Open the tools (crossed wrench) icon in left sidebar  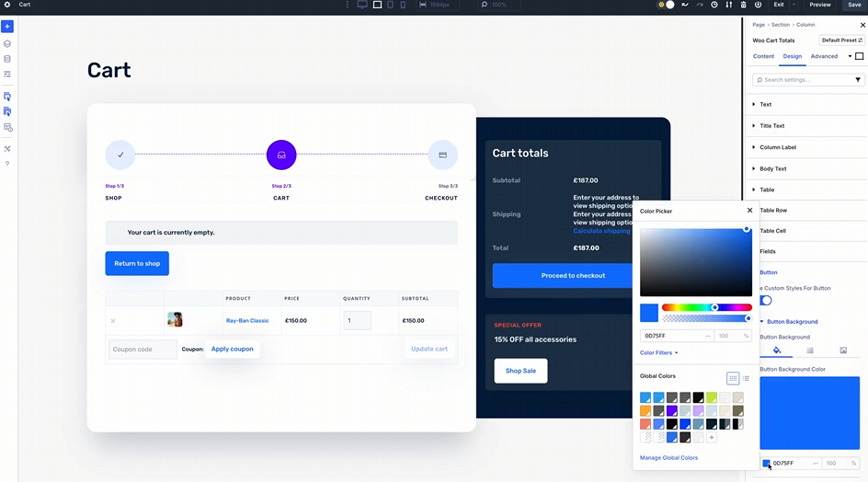point(7,148)
